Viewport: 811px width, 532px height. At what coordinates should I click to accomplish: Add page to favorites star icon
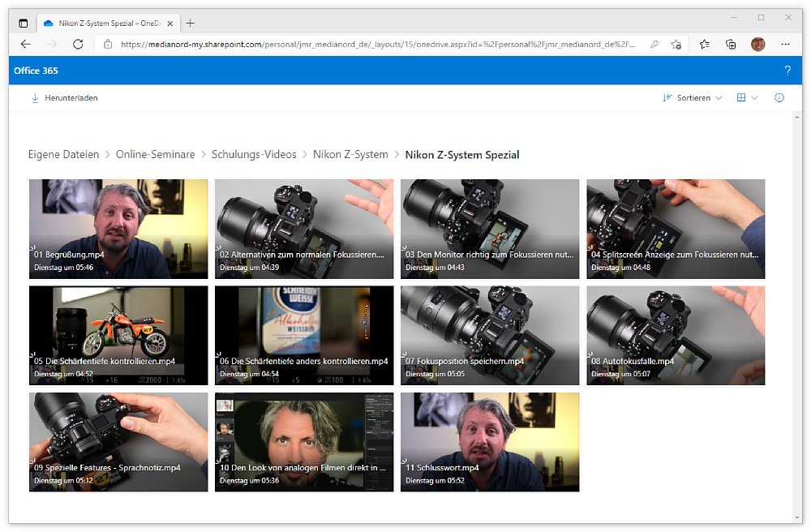[676, 45]
